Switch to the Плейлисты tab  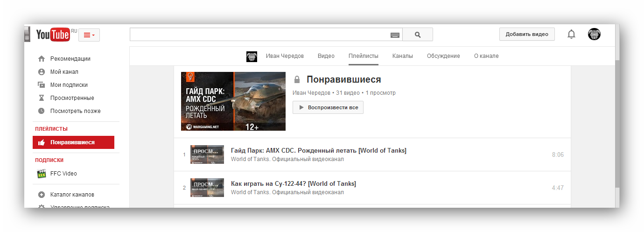pyautogui.click(x=364, y=56)
